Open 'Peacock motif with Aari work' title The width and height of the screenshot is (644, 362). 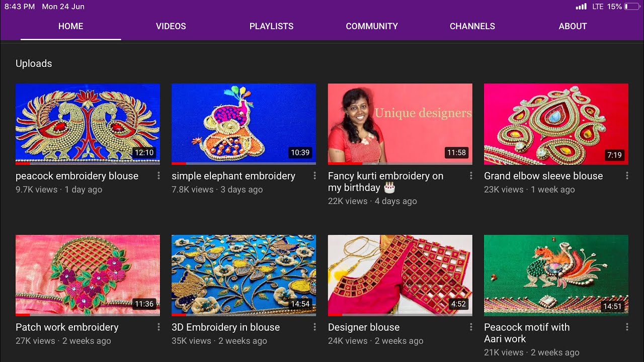pyautogui.click(x=527, y=333)
